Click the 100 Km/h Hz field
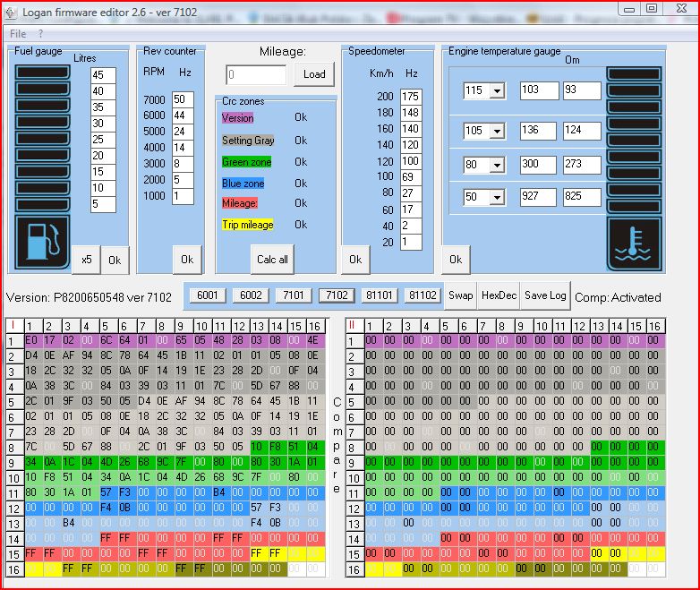Image resolution: width=700 pixels, height=590 pixels. pos(411,177)
